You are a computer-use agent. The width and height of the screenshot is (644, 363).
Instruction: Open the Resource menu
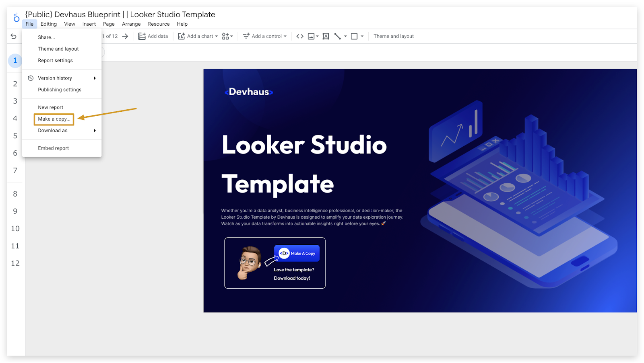click(x=159, y=24)
